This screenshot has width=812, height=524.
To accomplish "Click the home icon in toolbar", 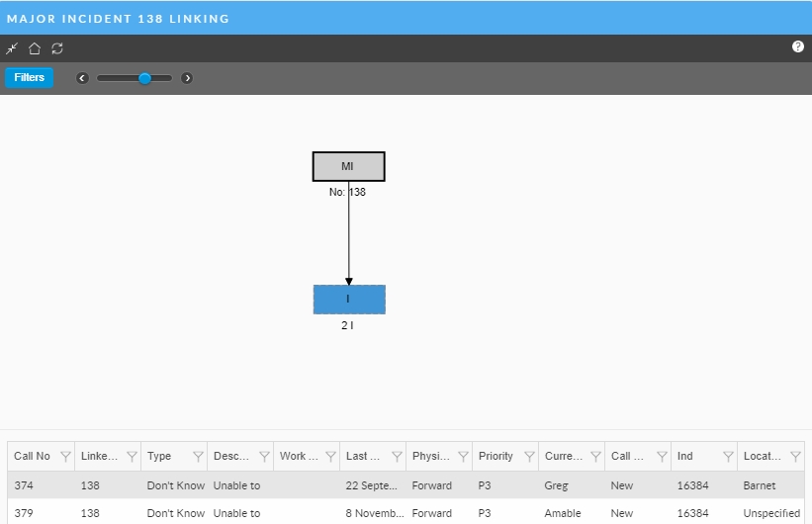I will [x=35, y=48].
